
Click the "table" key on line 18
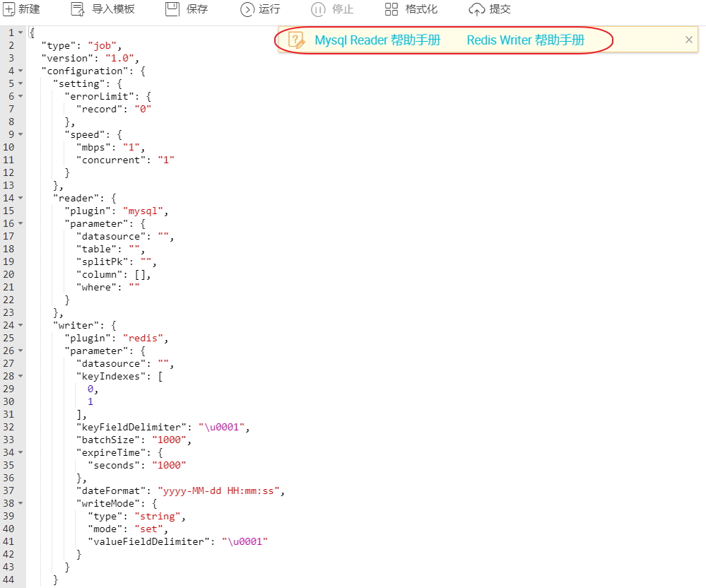tap(96, 249)
